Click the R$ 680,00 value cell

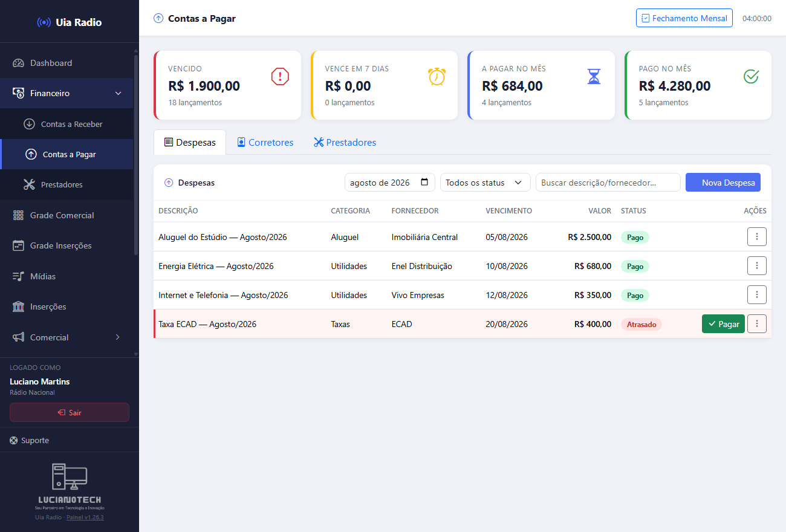(x=593, y=266)
